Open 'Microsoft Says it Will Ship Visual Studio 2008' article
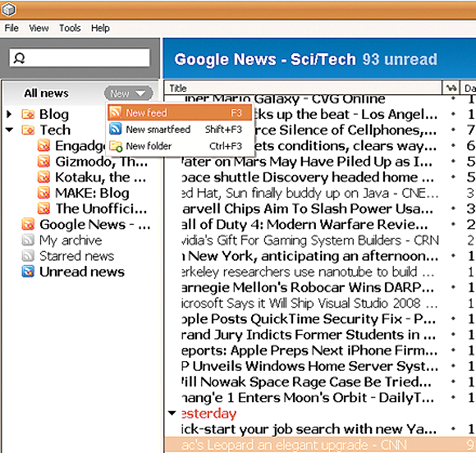 pos(309,303)
